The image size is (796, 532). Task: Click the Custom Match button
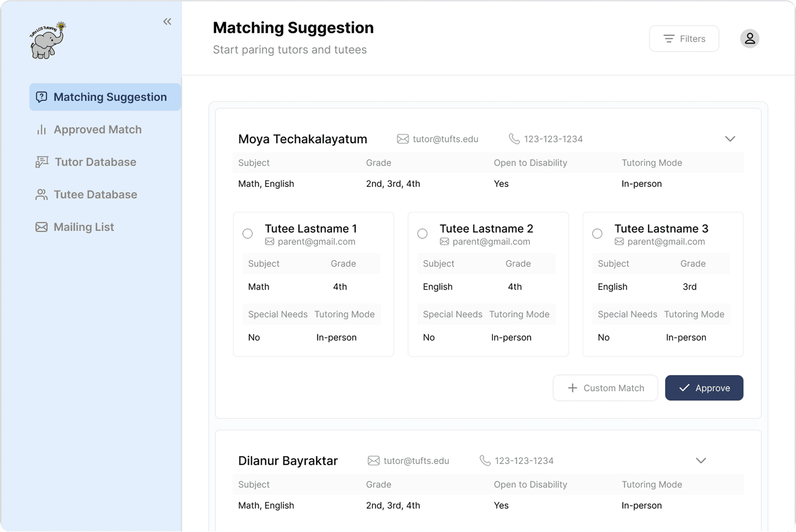click(x=605, y=388)
